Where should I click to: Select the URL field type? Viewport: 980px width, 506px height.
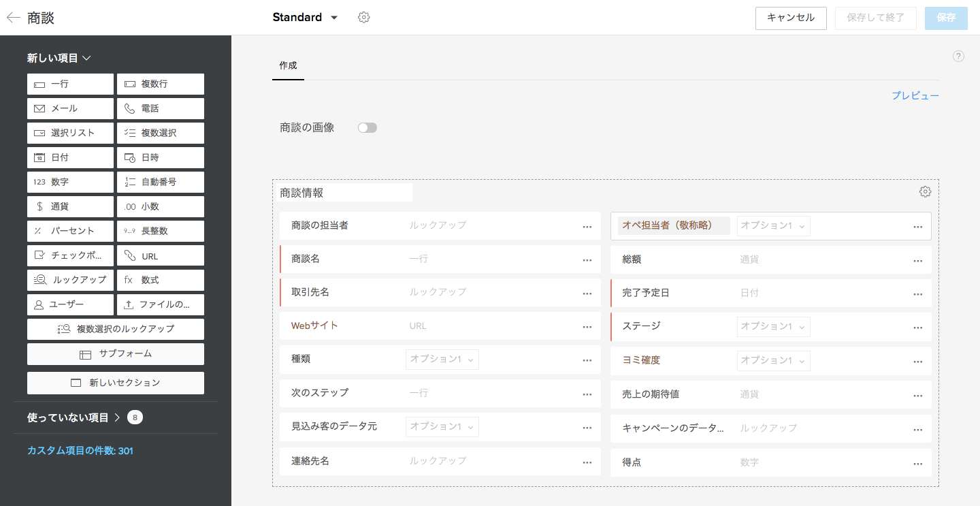pyautogui.click(x=161, y=256)
